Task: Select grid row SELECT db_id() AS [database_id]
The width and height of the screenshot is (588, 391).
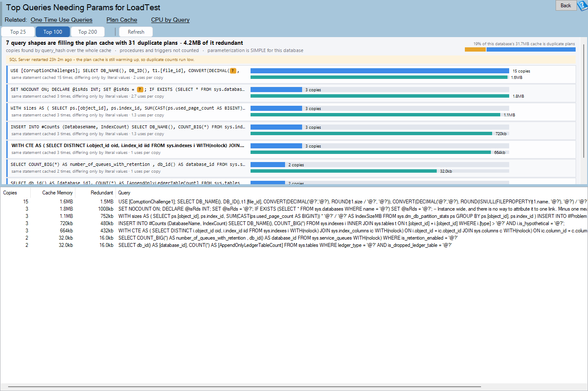Action: click(294, 245)
